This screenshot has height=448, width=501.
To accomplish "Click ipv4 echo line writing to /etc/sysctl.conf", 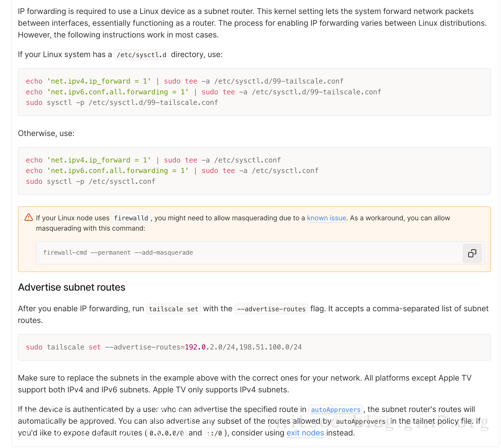I will tap(153, 160).
